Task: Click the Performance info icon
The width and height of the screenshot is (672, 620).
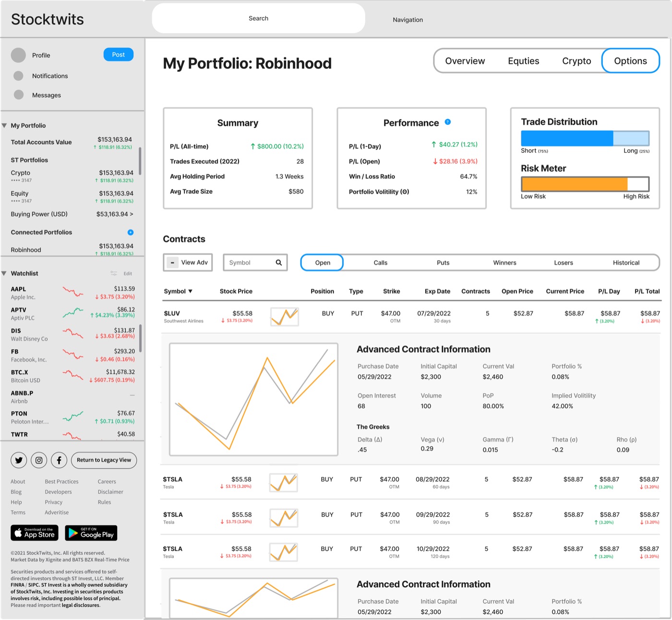Action: point(448,122)
